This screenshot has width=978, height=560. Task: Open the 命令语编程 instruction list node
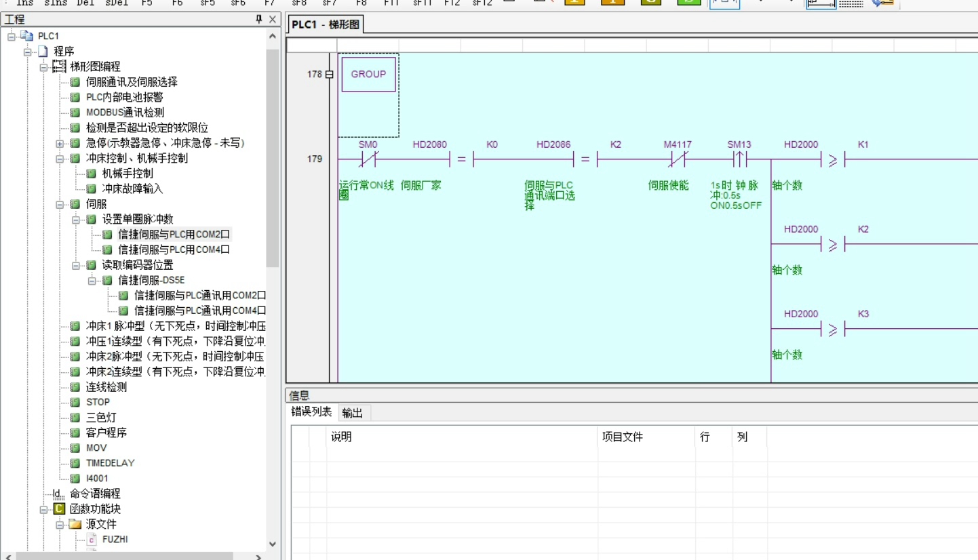[95, 494]
